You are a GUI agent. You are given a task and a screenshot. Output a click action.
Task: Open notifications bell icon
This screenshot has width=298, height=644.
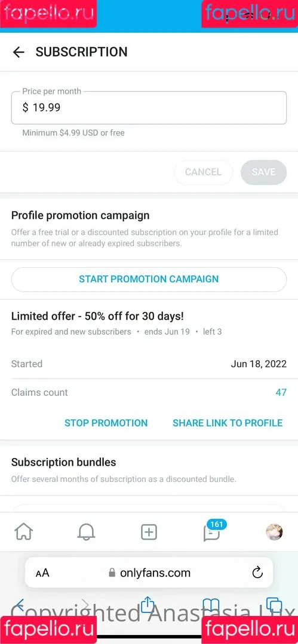point(87,532)
